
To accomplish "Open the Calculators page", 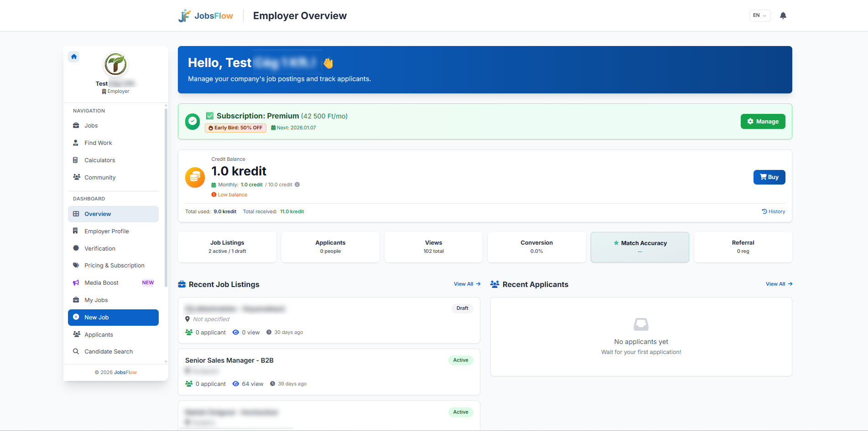I will (x=99, y=160).
